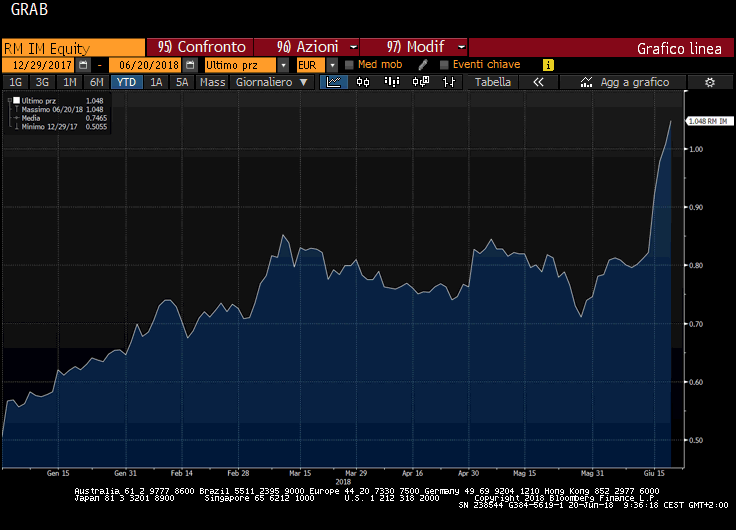Select the 3G range tab
The height and width of the screenshot is (530, 736).
tap(43, 82)
